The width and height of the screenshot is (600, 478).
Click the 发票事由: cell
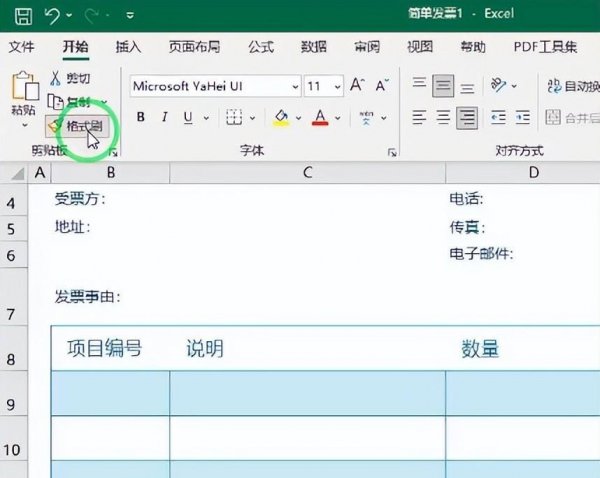click(87, 297)
